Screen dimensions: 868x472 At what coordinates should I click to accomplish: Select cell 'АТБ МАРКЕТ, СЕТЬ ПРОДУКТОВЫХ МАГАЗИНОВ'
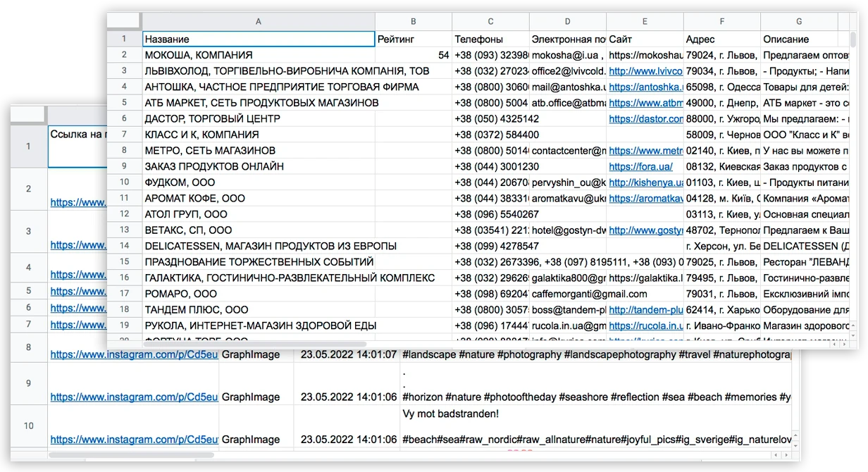coord(258,103)
